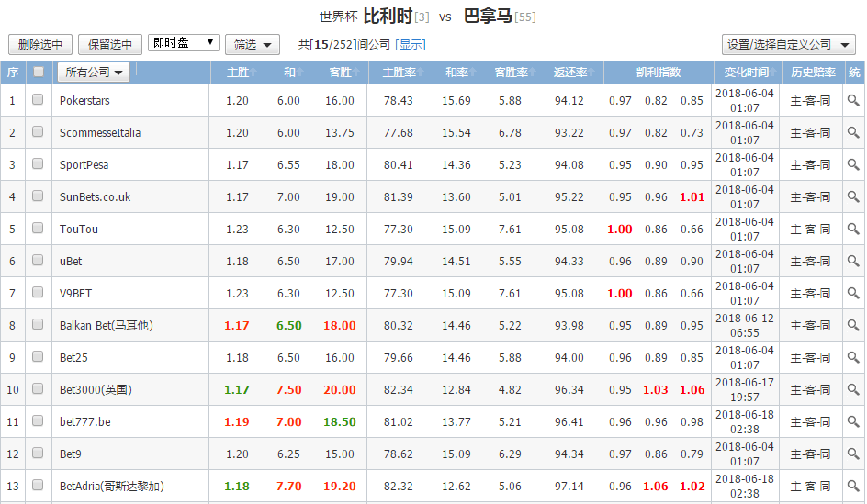
Task: Open 设置/选择自定义公司 dropdown
Action: tap(789, 44)
